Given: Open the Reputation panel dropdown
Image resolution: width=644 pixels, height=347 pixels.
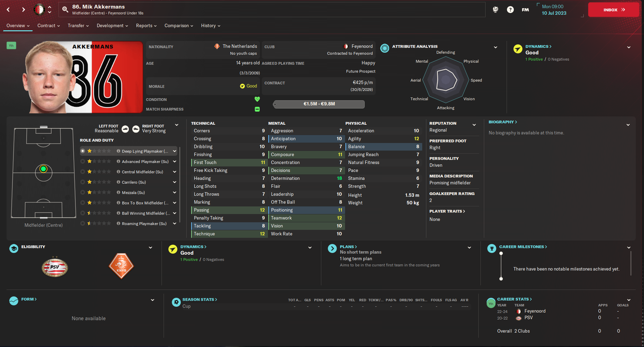Looking at the screenshot, I should tap(474, 125).
